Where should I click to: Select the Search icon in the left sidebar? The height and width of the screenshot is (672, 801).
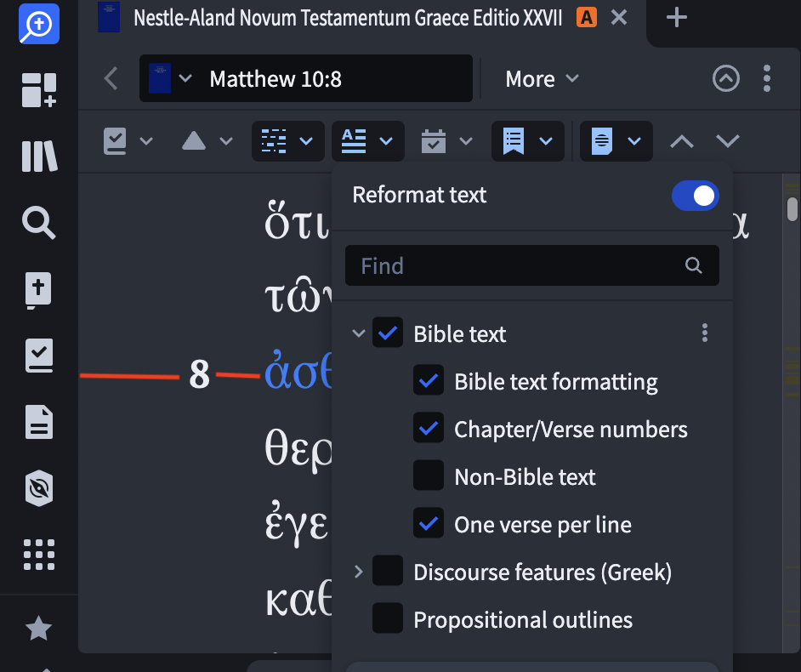tap(37, 223)
